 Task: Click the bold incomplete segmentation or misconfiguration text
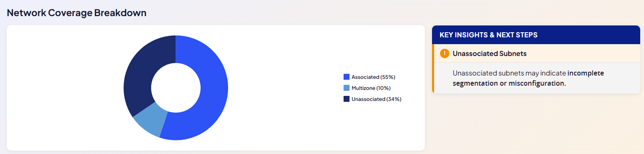[528, 78]
